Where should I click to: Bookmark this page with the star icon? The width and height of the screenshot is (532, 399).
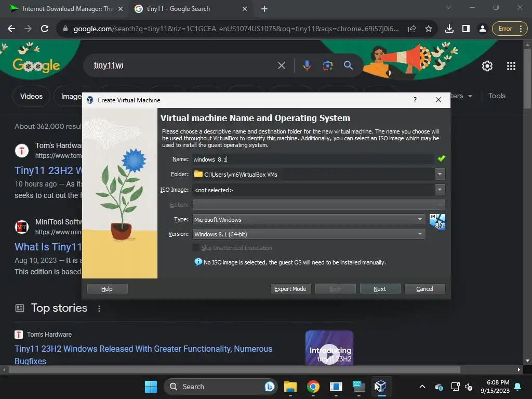click(x=429, y=29)
